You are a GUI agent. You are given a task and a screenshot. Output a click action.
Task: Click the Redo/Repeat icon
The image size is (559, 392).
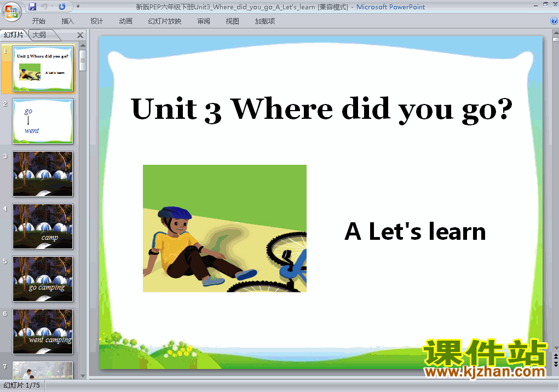tap(62, 7)
